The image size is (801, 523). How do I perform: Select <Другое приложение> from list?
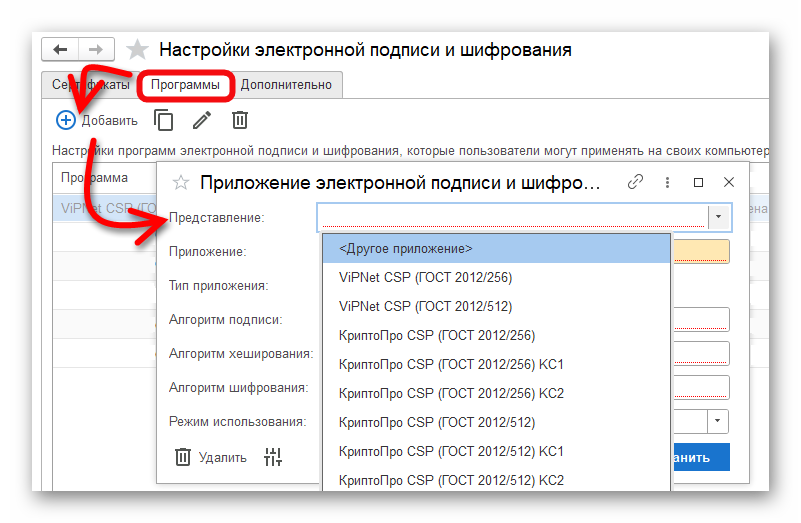496,249
